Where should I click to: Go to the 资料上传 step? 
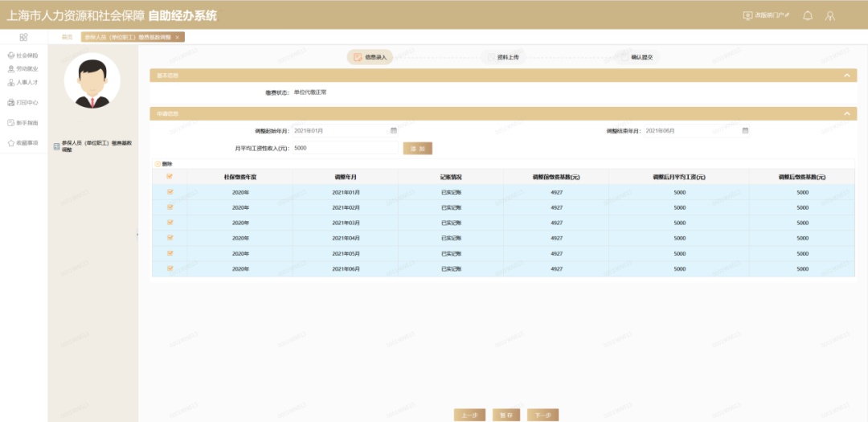click(x=502, y=57)
